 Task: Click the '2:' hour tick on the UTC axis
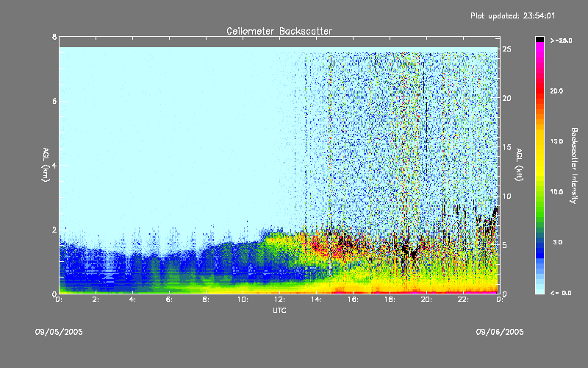tap(96, 300)
